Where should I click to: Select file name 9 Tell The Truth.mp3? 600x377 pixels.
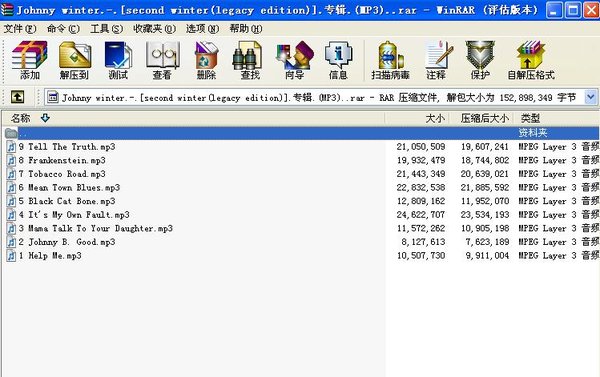point(67,147)
